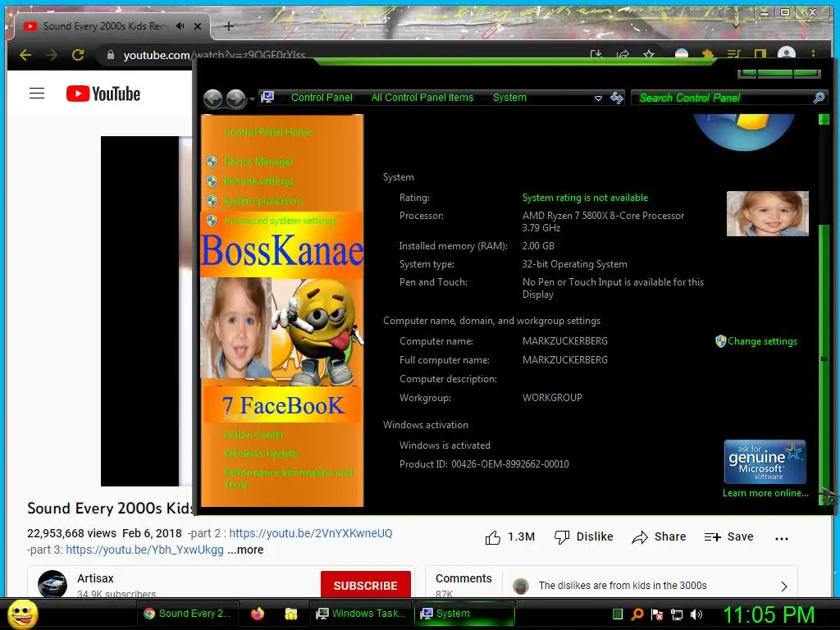Click the Chrome back arrow
The width and height of the screenshot is (840, 630).
[x=25, y=55]
